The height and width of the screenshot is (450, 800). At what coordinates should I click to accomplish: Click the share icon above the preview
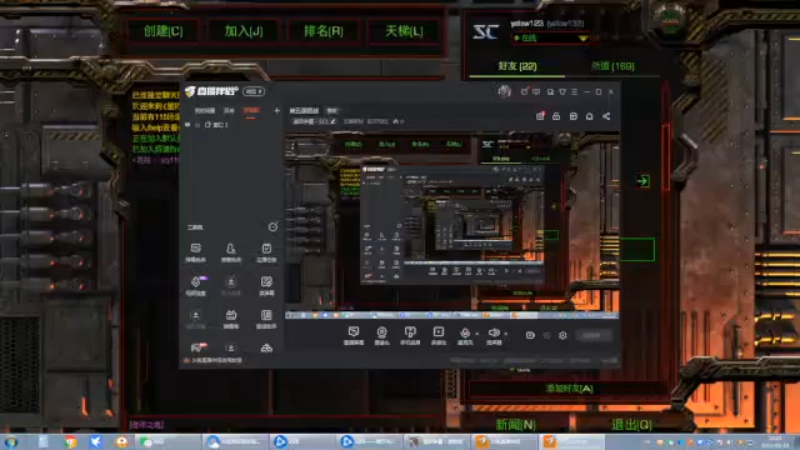coord(606,116)
